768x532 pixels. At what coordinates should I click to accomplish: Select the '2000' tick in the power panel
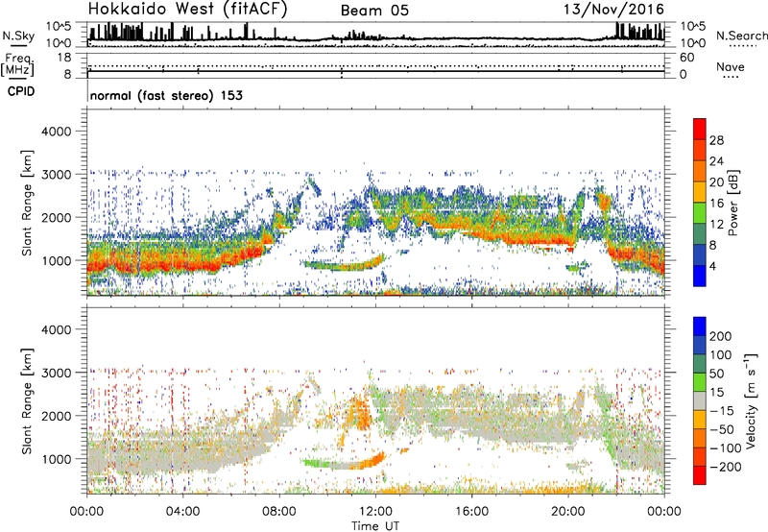[57, 217]
